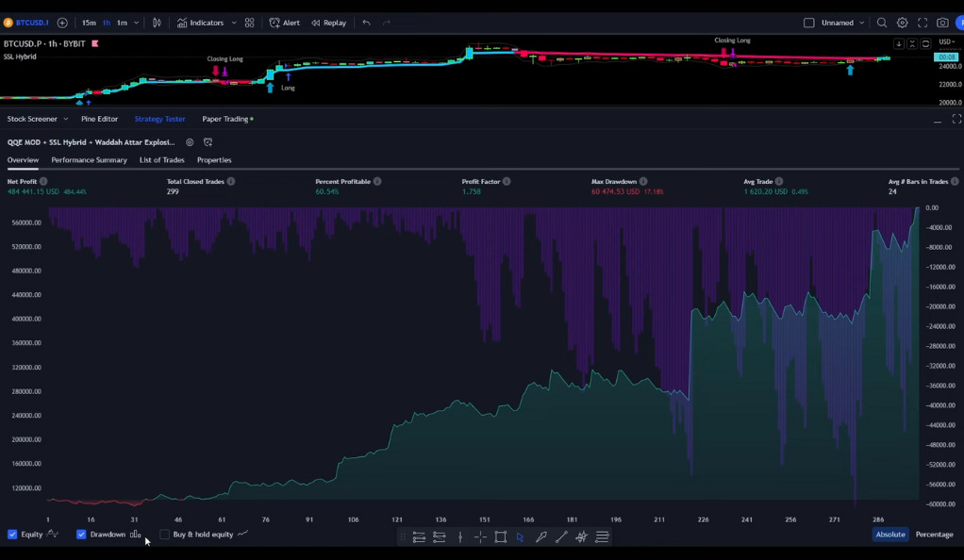Select the 15m timeframe
The image size is (964, 560).
click(89, 23)
